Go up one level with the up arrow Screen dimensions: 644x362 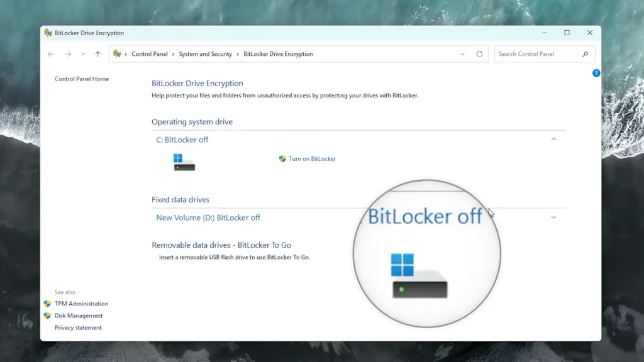pyautogui.click(x=97, y=54)
